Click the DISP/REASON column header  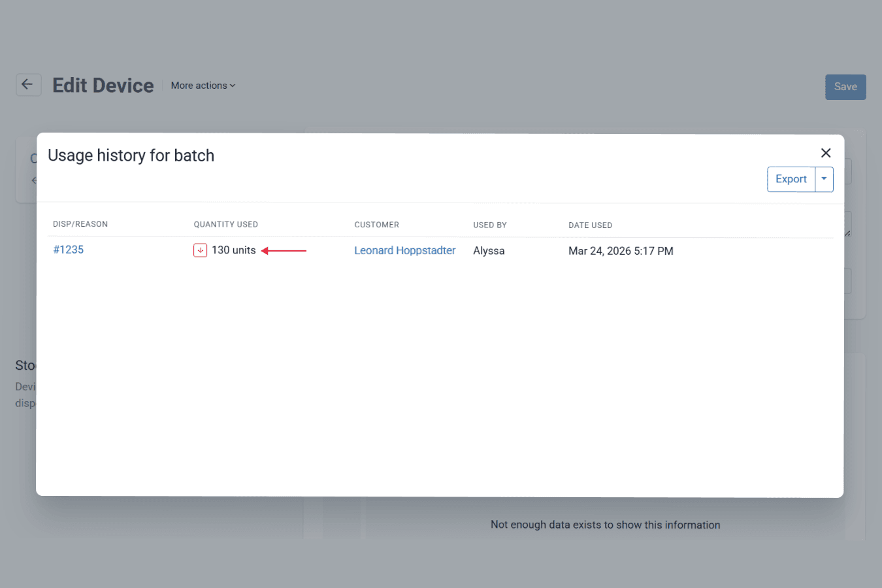80,224
